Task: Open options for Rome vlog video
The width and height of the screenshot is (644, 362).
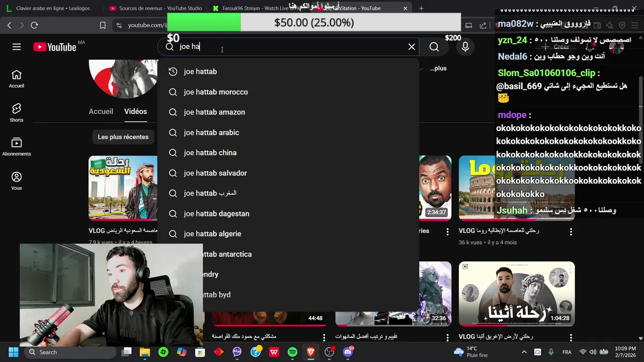Action: coord(571,231)
